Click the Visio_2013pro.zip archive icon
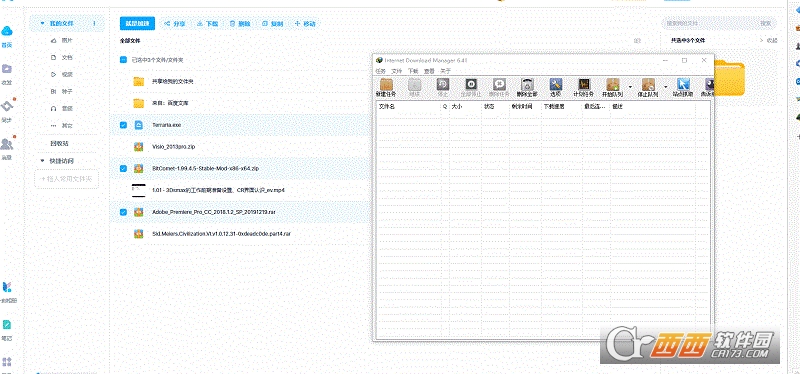The width and height of the screenshot is (800, 374). (x=138, y=146)
